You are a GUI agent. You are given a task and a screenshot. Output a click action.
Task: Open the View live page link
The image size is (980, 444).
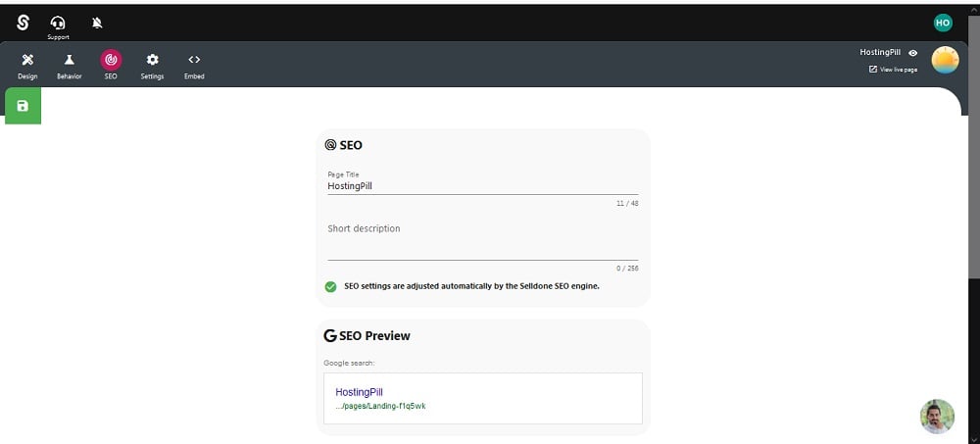click(893, 70)
